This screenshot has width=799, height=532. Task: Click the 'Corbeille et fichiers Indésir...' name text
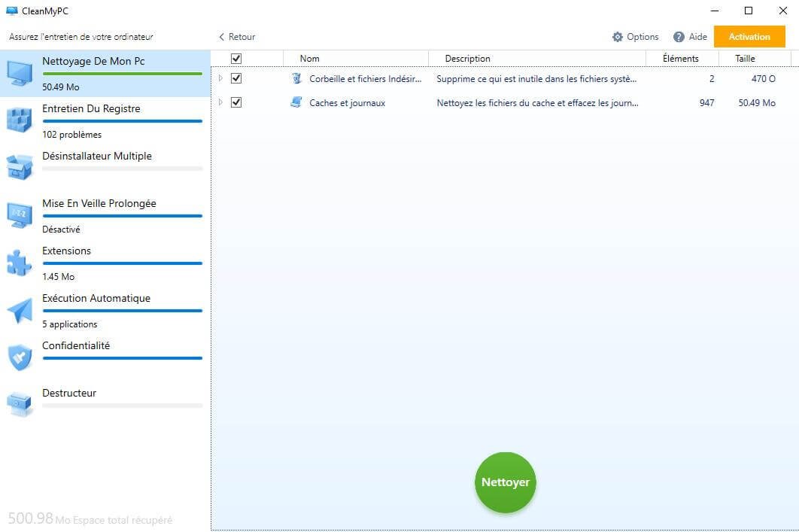coord(366,79)
